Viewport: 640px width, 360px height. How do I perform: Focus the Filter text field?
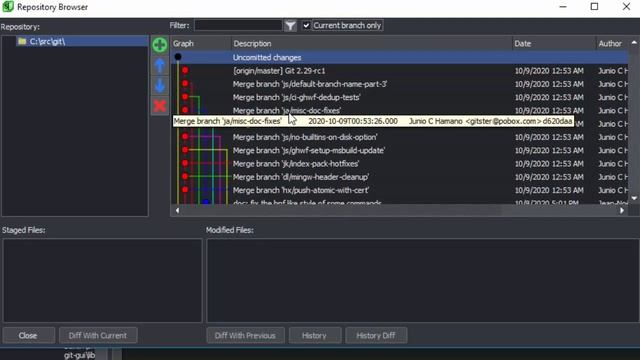pyautogui.click(x=238, y=25)
